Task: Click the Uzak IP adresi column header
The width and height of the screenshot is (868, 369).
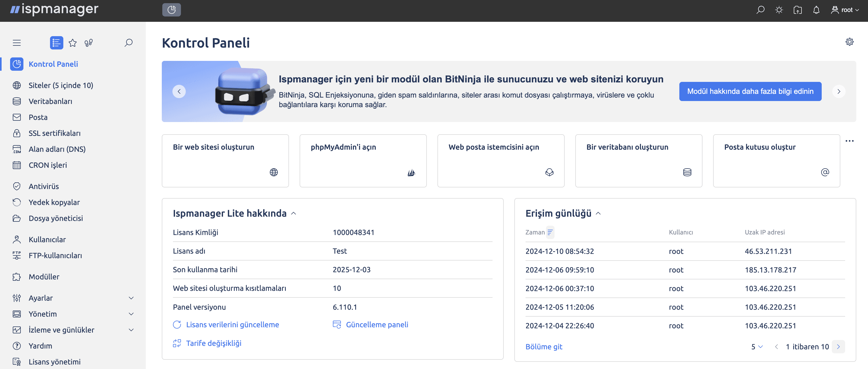Action: 764,232
